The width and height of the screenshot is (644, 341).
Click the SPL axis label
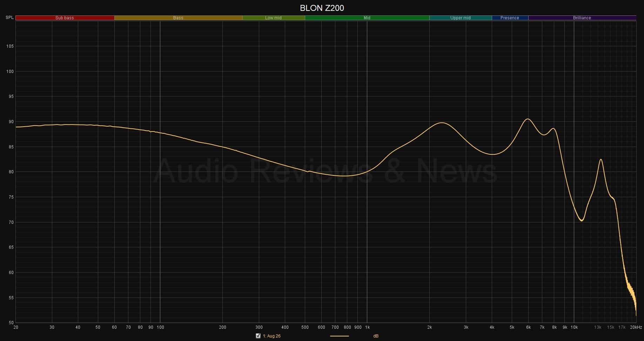[x=9, y=18]
